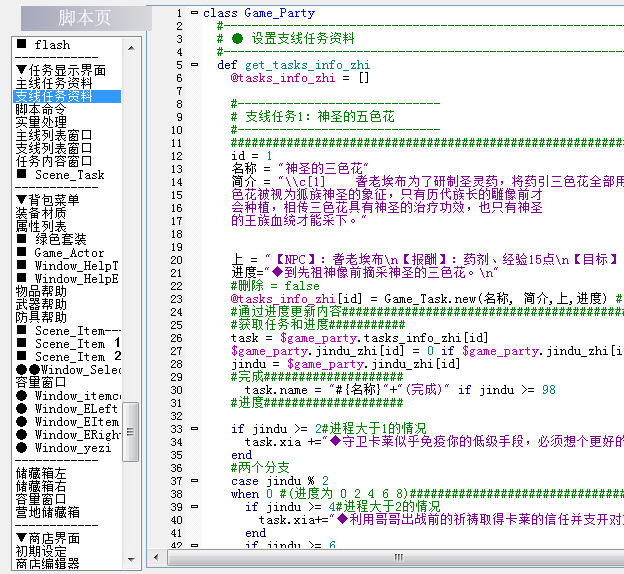Select the Window_ERight script
The image size is (624, 574).
(x=67, y=434)
